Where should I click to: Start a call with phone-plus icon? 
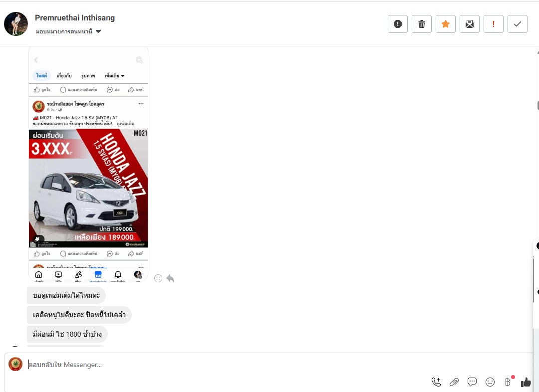436,382
